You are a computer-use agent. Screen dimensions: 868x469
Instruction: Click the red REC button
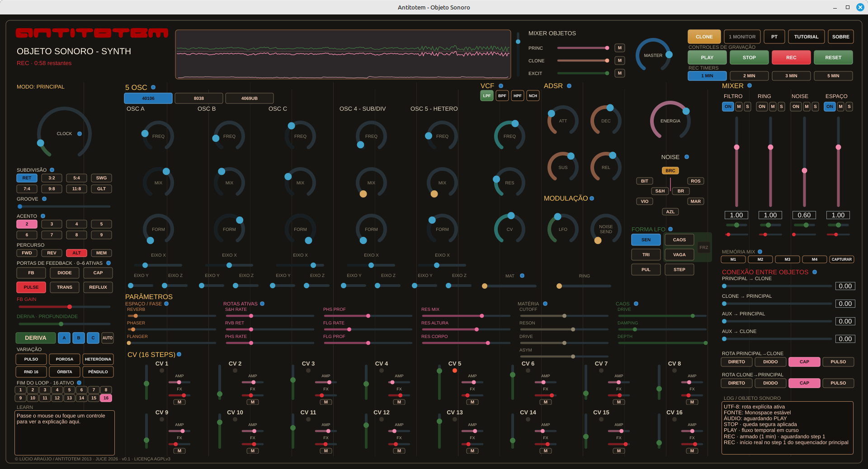[791, 57]
